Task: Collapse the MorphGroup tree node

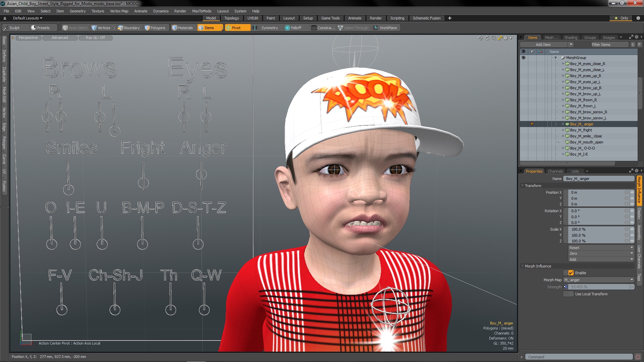Action: click(556, 58)
